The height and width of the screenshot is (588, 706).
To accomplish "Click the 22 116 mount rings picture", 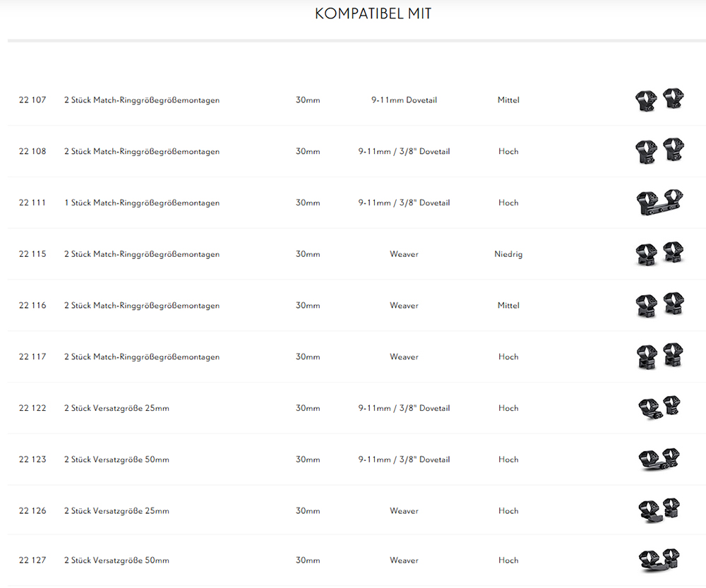I will tap(659, 306).
